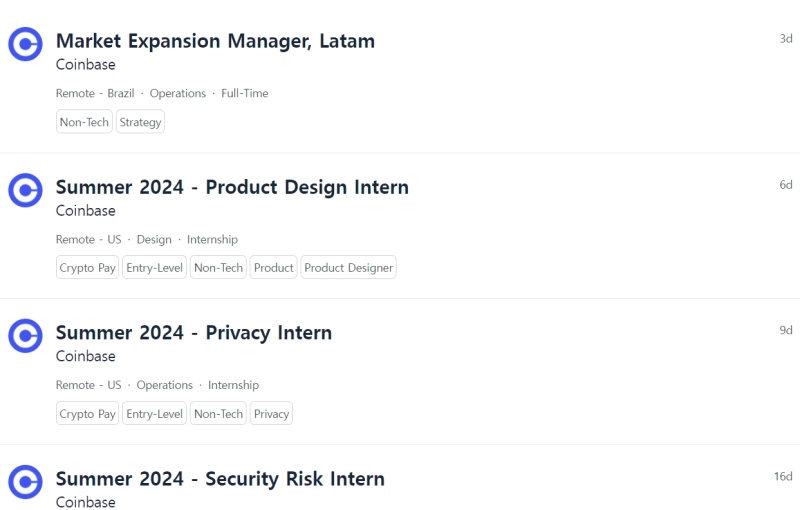Open Summer 2024 Product Design Intern posting
Viewport: 800px width, 510px height.
coord(232,187)
